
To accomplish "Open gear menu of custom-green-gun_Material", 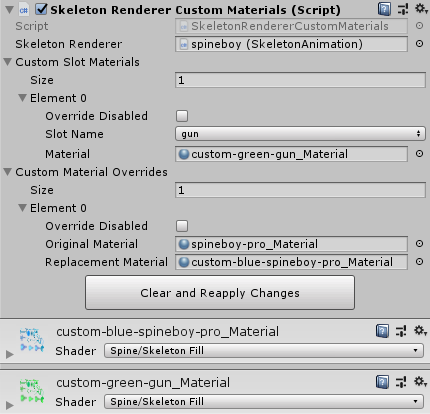I will (420, 382).
